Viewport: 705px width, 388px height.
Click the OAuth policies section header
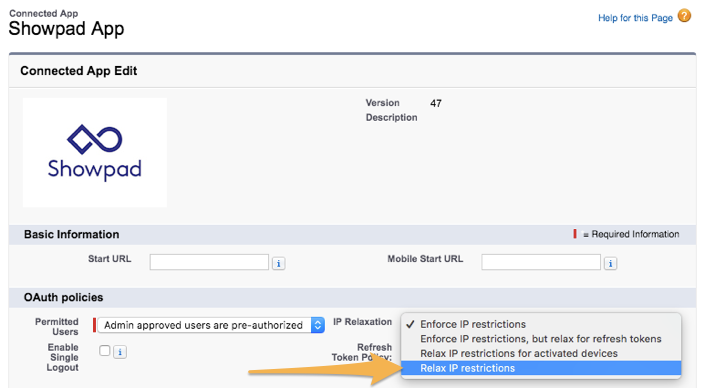click(63, 297)
